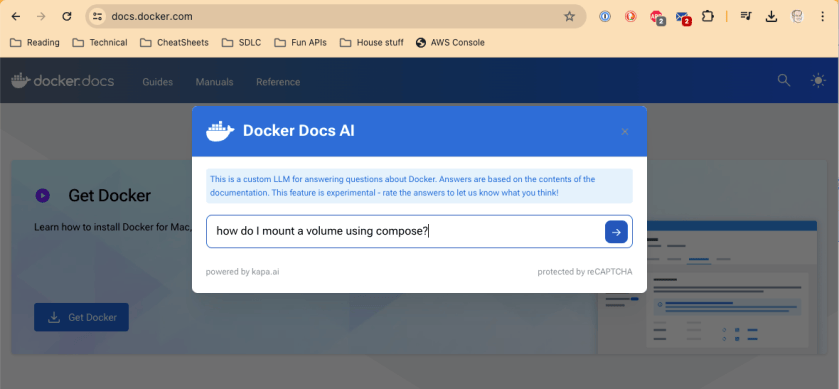Open the Technical bookmarks folder
The width and height of the screenshot is (839, 389).
point(100,42)
